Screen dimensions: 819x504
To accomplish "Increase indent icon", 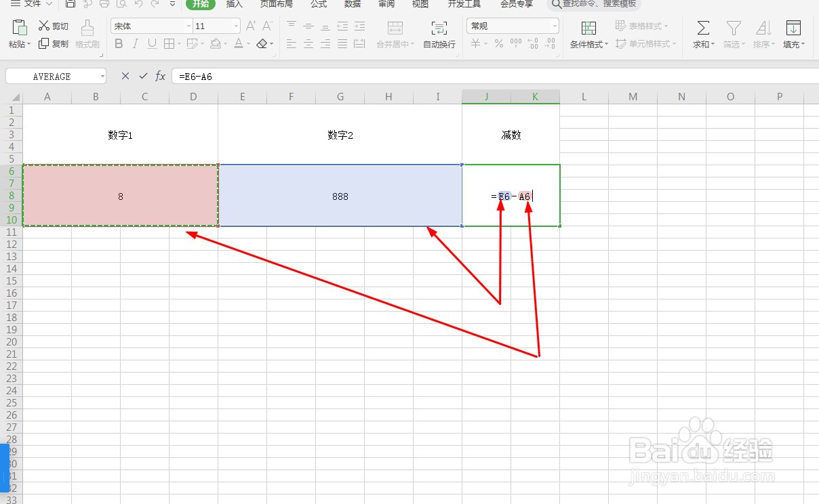I will 360,26.
